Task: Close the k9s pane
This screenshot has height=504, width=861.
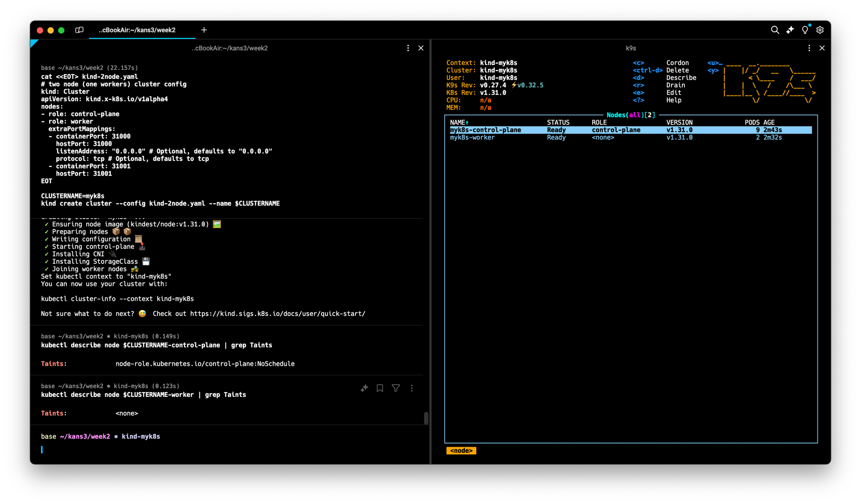Action: tap(822, 48)
